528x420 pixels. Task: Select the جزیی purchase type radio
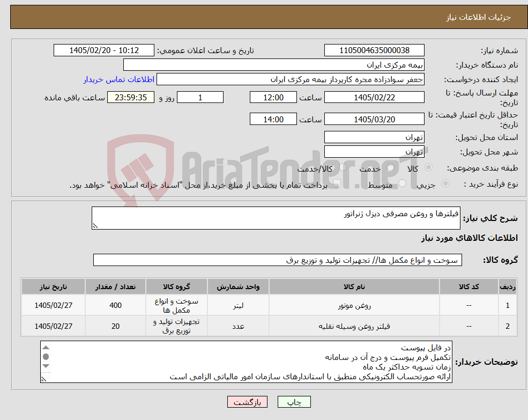(x=445, y=183)
